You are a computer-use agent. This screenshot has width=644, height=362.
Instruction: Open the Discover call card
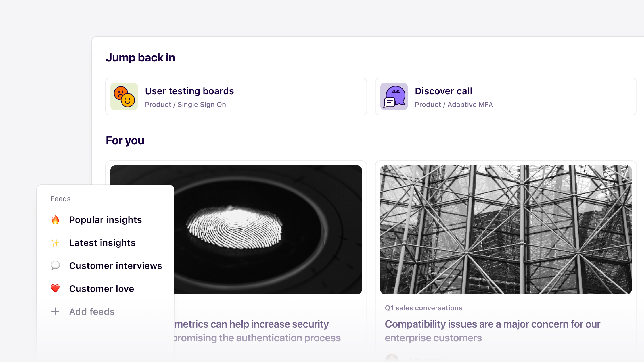tap(443, 91)
